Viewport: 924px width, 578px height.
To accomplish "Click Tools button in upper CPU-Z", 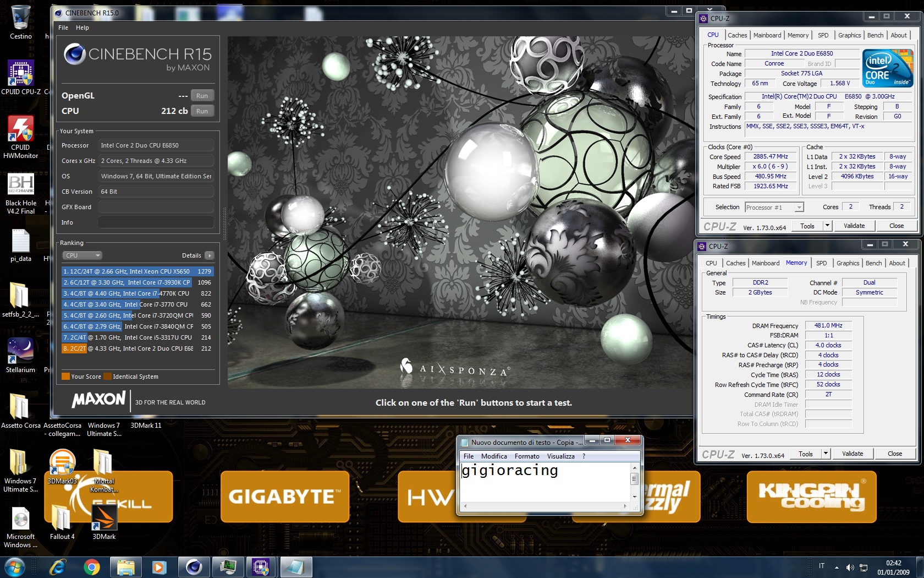I will (807, 226).
